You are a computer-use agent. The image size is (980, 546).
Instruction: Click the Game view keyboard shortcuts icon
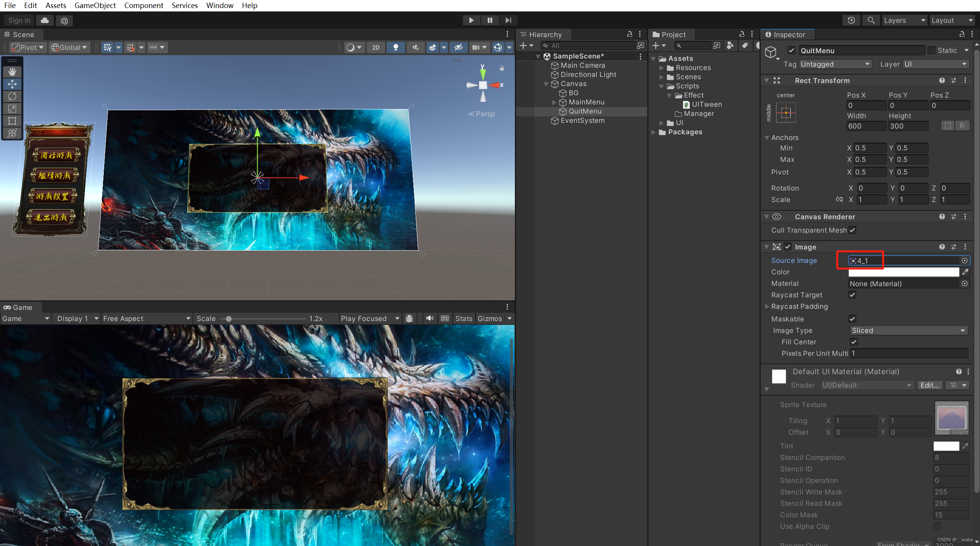coord(445,318)
